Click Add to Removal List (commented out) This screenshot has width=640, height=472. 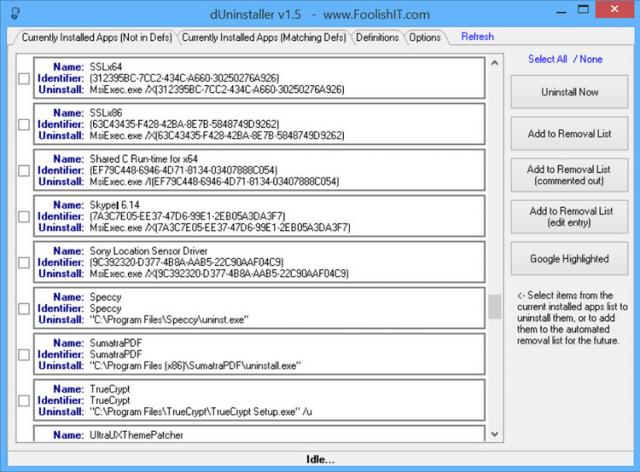pos(569,175)
